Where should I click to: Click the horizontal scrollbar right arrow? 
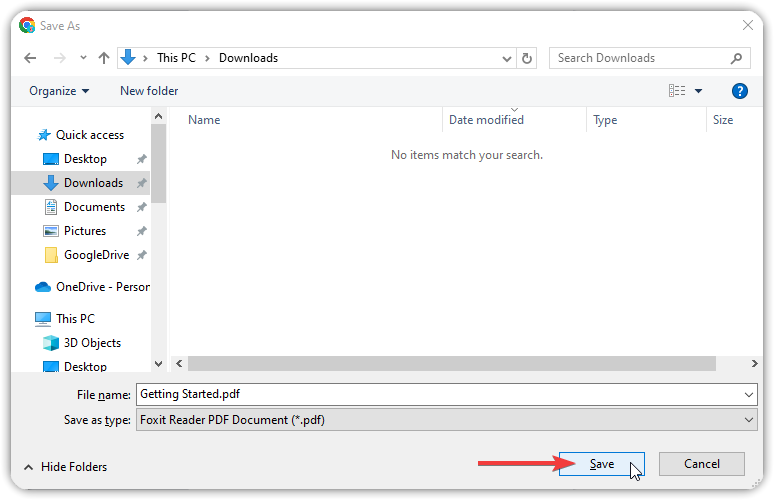click(x=754, y=364)
